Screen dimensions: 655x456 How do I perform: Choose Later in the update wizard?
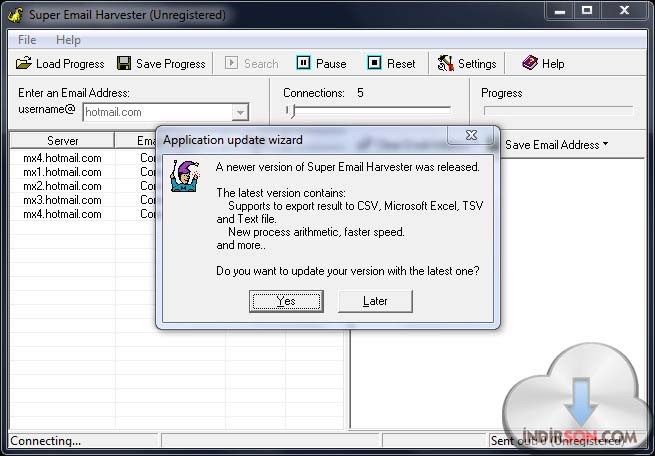(x=375, y=301)
